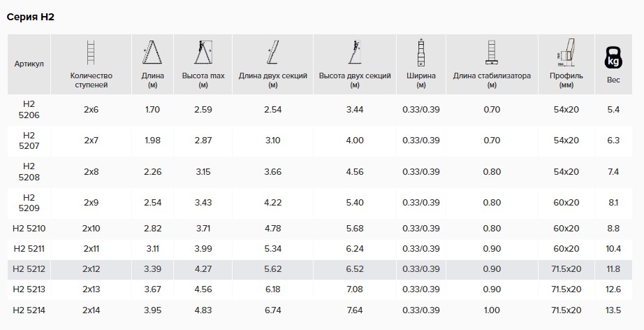The height and width of the screenshot is (330, 644).
Task: Click the stabilizer ladder icon above Длина стабилизатора
Action: [492, 52]
